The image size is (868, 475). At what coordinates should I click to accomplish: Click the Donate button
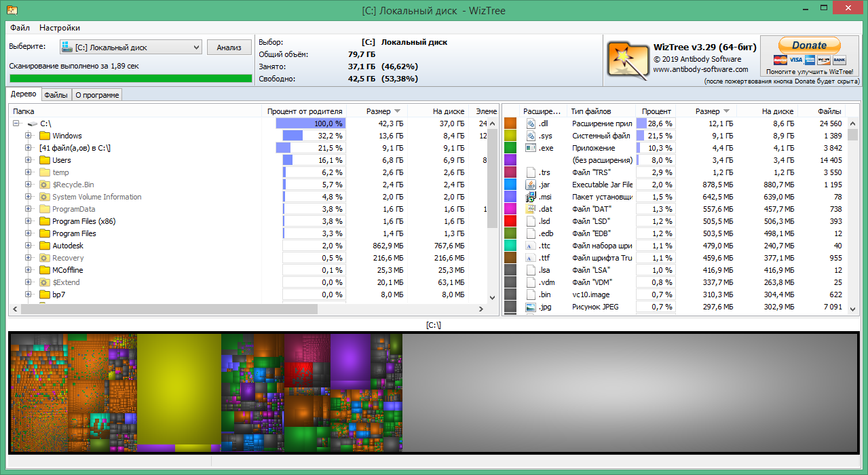[809, 45]
